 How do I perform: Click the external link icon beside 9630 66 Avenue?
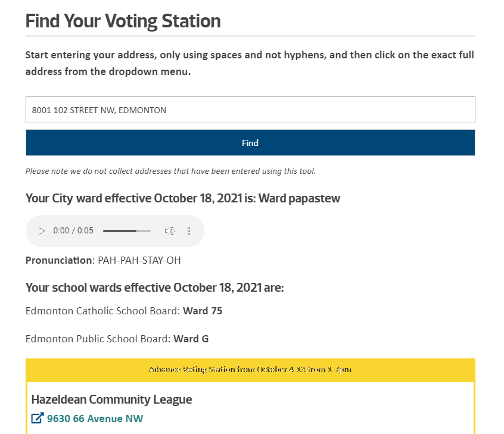click(x=38, y=419)
